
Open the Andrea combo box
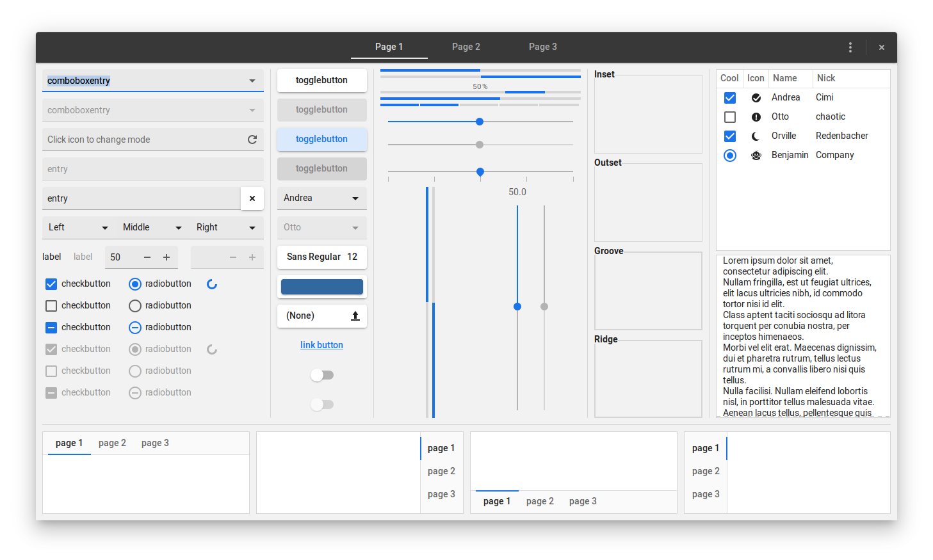[322, 198]
